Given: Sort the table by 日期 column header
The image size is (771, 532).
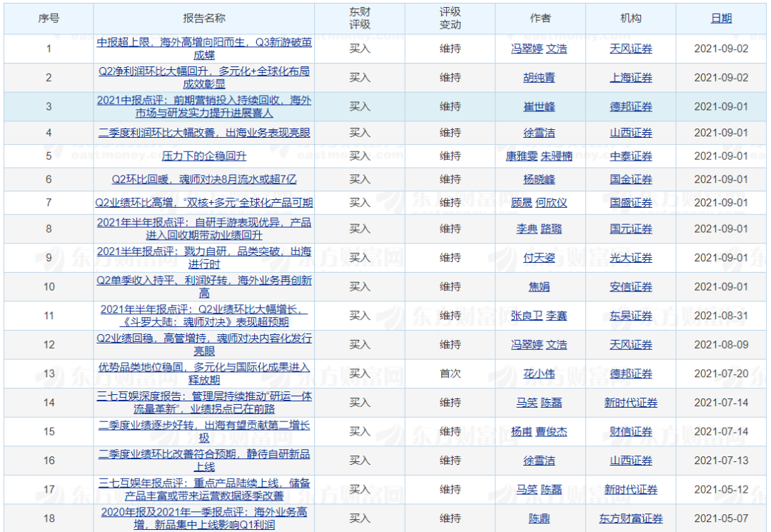Looking at the screenshot, I should (x=721, y=18).
